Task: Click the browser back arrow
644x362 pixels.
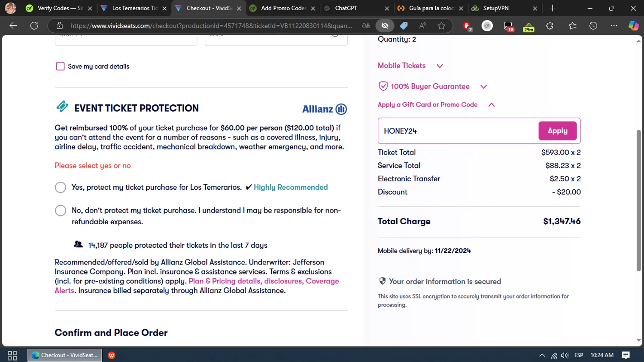Action: (x=13, y=26)
